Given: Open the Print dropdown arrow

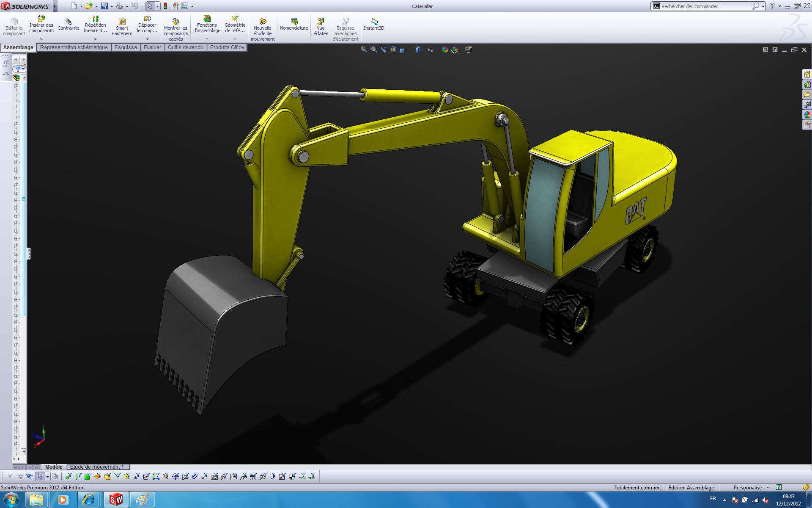Looking at the screenshot, I should click(x=127, y=6).
